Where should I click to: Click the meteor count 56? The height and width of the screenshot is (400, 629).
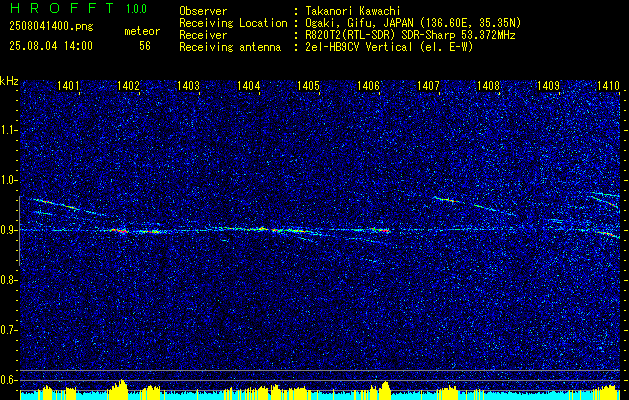(x=145, y=46)
